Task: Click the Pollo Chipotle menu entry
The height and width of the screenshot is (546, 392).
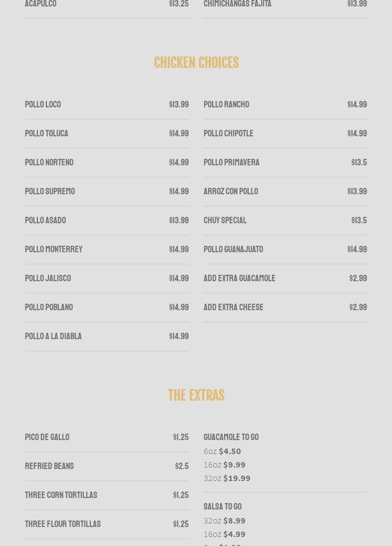Action: click(x=228, y=133)
